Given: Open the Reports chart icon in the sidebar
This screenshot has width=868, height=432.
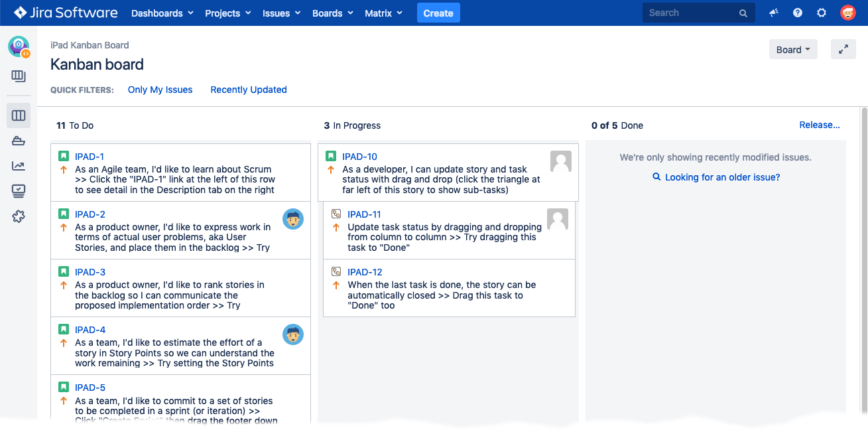Looking at the screenshot, I should pyautogui.click(x=19, y=166).
